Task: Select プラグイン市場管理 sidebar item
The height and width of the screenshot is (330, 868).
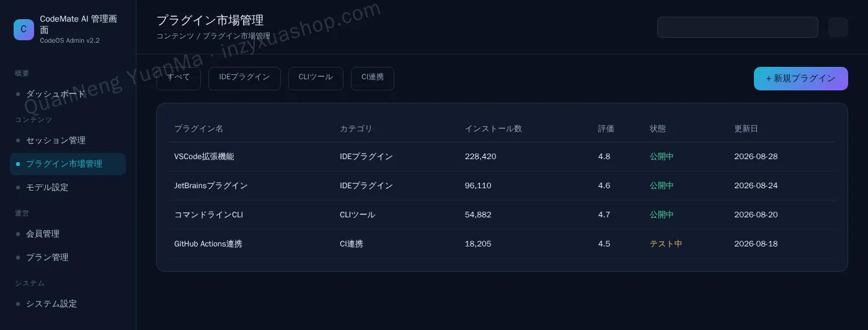Action: click(x=68, y=164)
